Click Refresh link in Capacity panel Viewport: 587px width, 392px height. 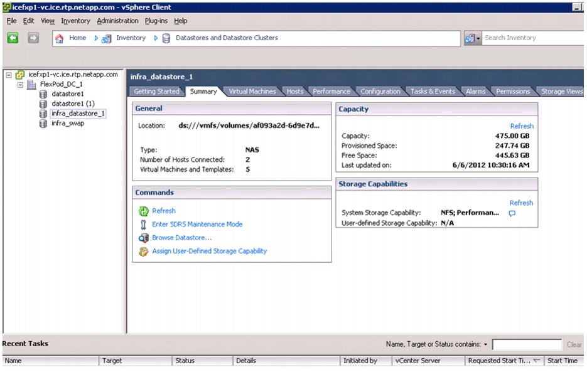point(522,127)
